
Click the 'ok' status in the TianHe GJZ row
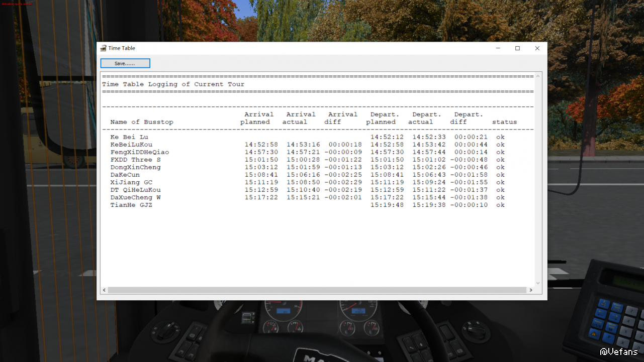click(x=500, y=205)
